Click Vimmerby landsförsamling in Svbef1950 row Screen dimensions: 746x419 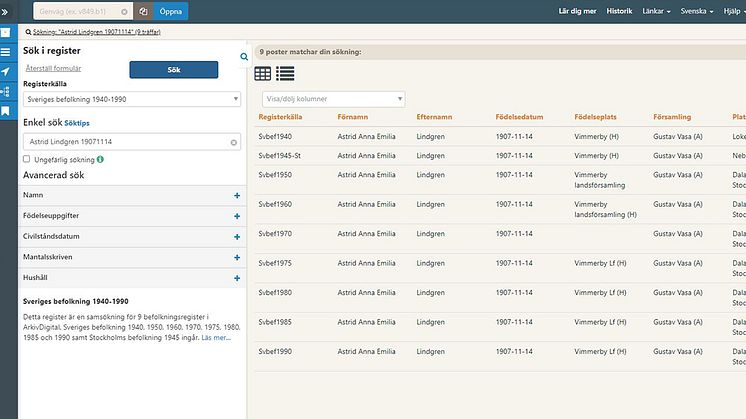[599, 180]
